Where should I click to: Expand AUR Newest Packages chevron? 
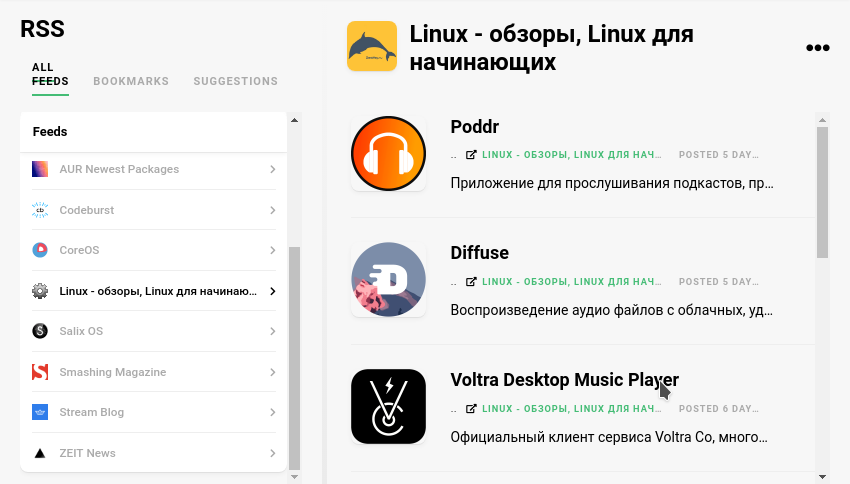[273, 169]
